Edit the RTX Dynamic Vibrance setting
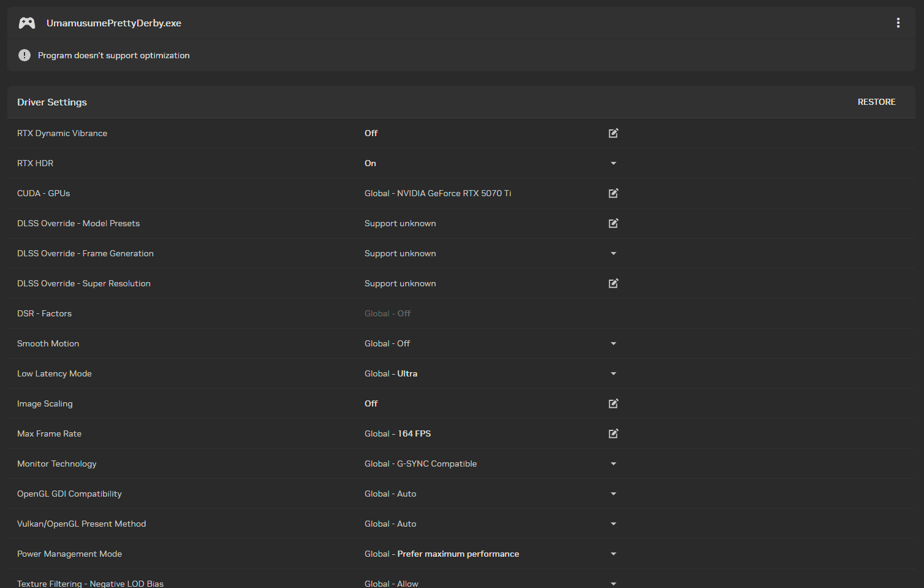Viewport: 924px width, 588px height. pos(613,133)
